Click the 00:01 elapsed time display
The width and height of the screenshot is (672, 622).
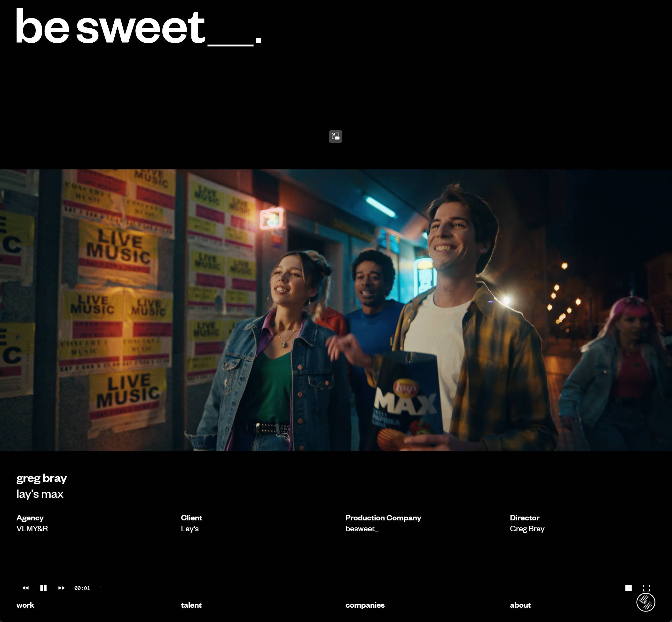point(82,588)
